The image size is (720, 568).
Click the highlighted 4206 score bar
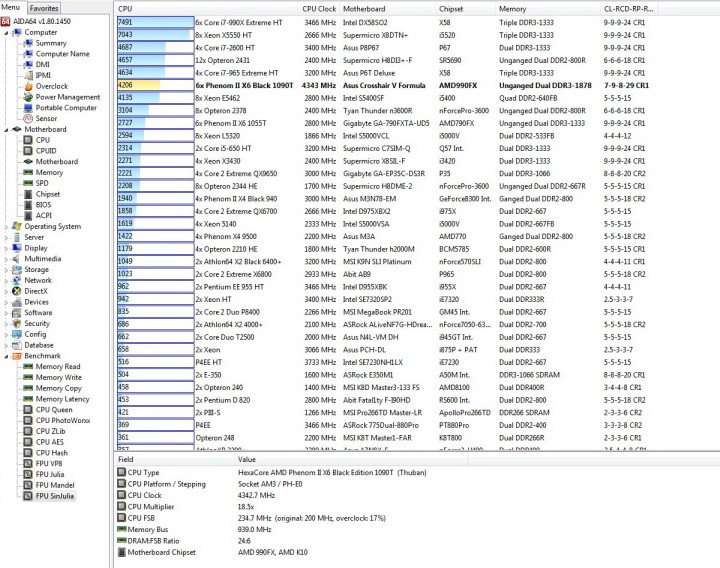[x=156, y=85]
